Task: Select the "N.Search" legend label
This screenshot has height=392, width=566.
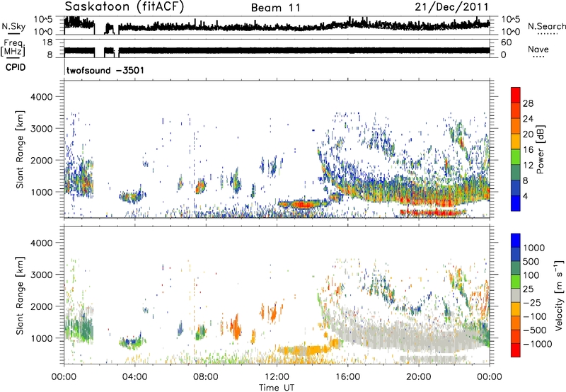Action: point(546,26)
